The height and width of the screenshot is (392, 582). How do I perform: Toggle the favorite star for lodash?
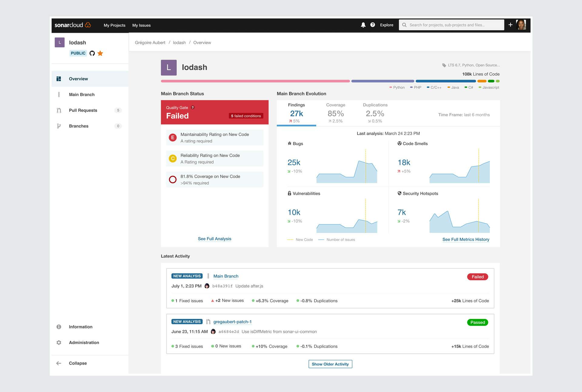100,53
